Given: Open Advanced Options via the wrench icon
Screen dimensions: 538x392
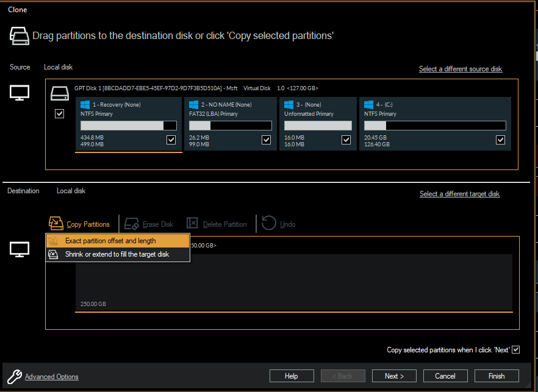Looking at the screenshot, I should point(15,376).
